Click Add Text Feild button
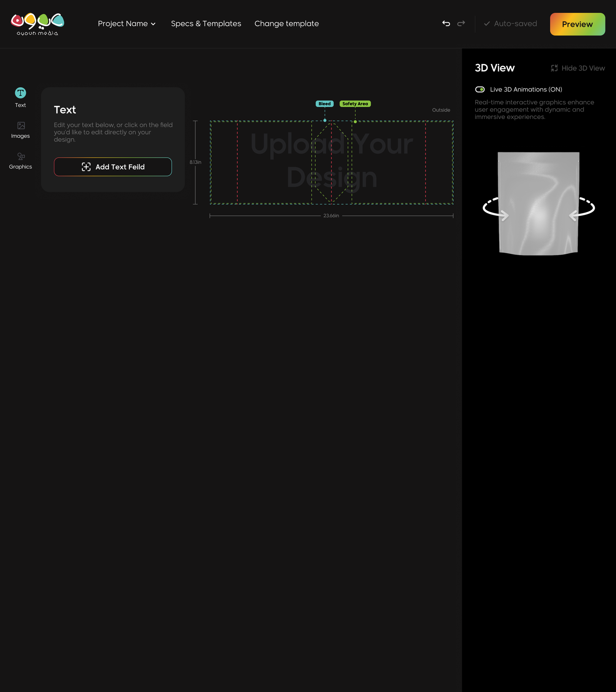 pyautogui.click(x=113, y=167)
